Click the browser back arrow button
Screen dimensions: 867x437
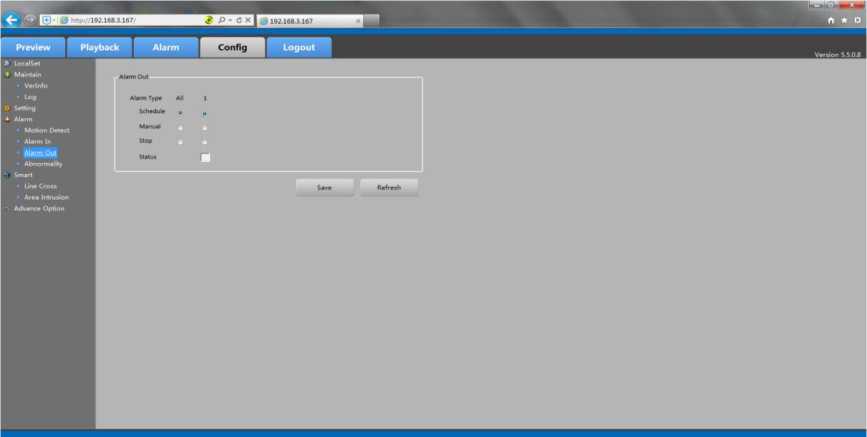tap(12, 20)
